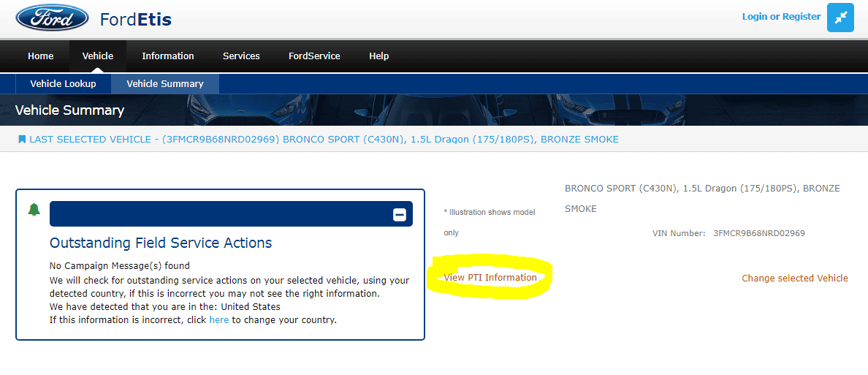Switch to the Vehicle Lookup tab
Image resolution: width=868 pixels, height=375 pixels.
point(63,84)
